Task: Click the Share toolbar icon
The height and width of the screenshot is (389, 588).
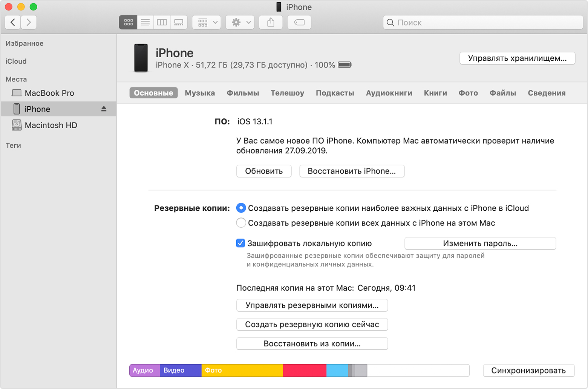Action: coord(271,23)
